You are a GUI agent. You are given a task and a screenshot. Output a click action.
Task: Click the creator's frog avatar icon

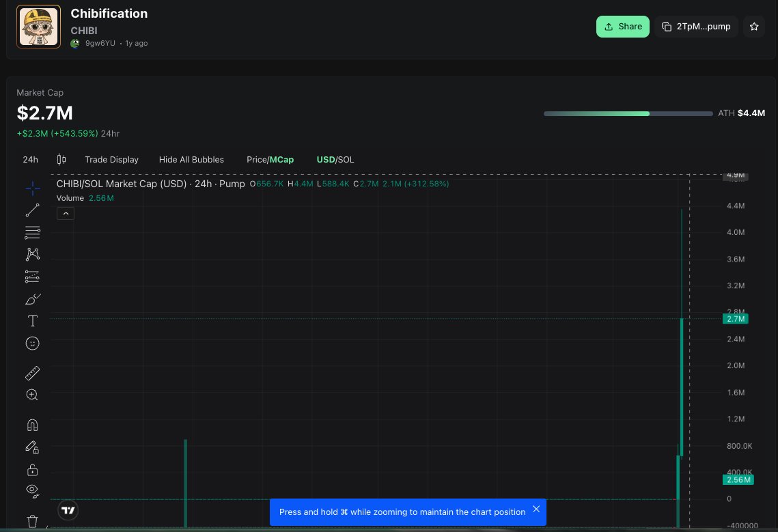pyautogui.click(x=75, y=43)
